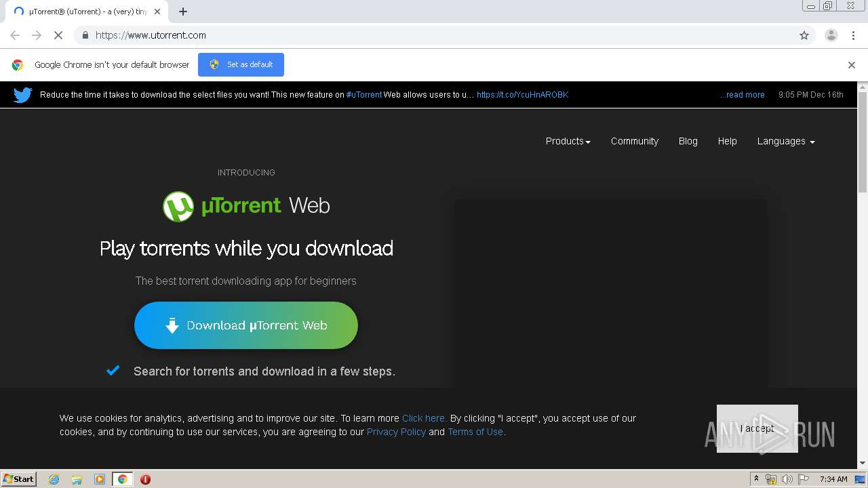Click the volume speaker tray icon
Screen dimensions: 868x488
pos(787,479)
